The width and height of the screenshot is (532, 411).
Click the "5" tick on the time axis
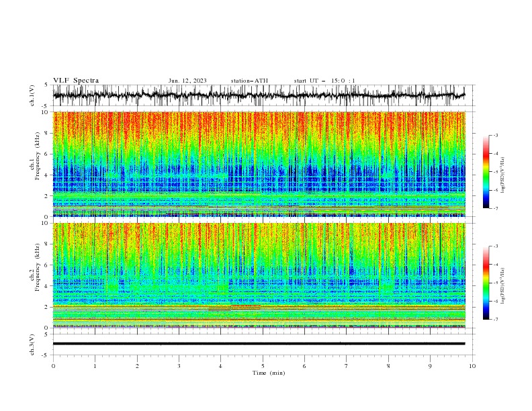(263, 366)
